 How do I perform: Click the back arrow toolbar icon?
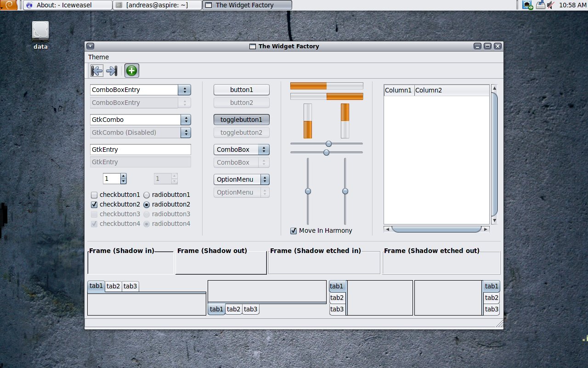tap(96, 70)
